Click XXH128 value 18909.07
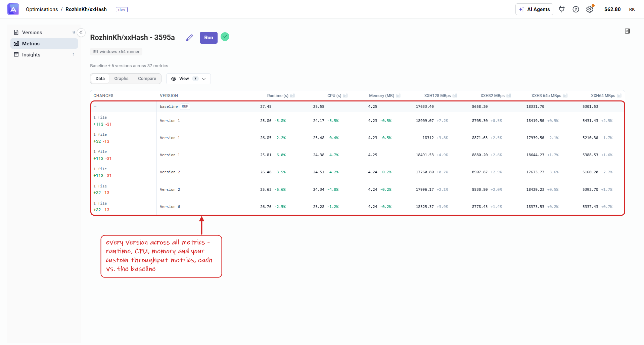The height and width of the screenshot is (345, 644). click(425, 121)
